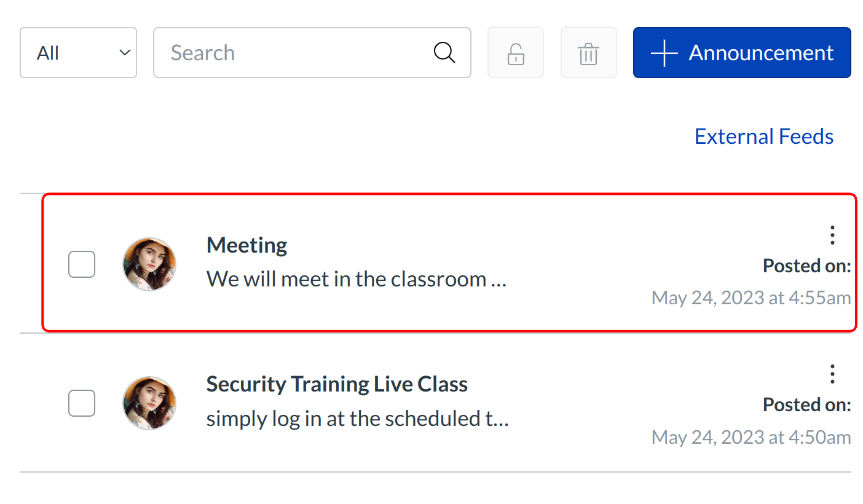
Task: Focus the Search announcements field
Action: pos(295,53)
